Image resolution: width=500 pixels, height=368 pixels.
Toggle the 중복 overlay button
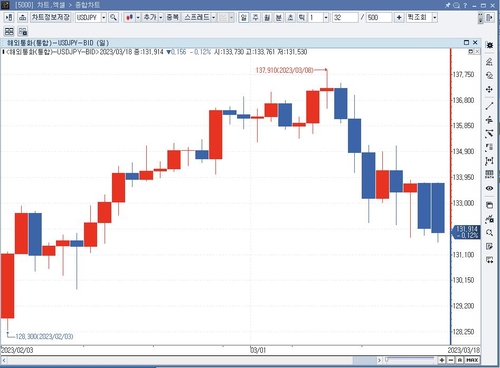point(173,17)
